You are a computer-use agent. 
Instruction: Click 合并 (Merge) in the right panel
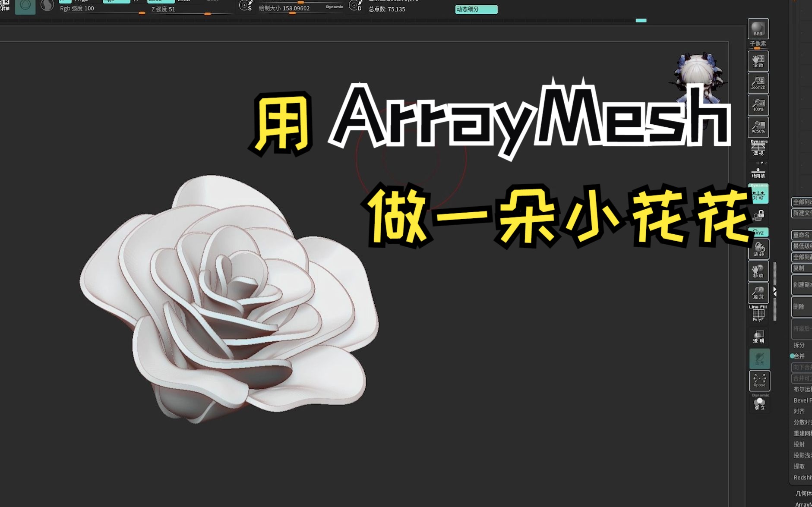tap(800, 356)
